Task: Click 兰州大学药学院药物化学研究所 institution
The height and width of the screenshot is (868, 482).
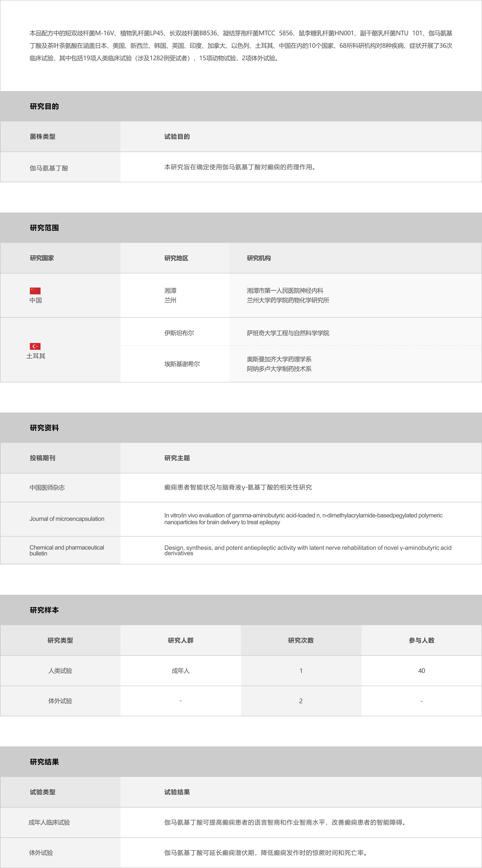Action: coord(288,300)
